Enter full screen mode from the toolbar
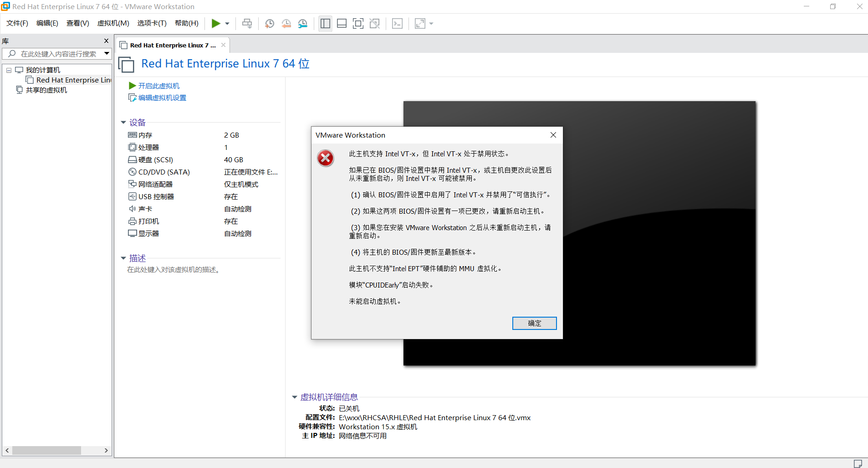 click(x=358, y=23)
